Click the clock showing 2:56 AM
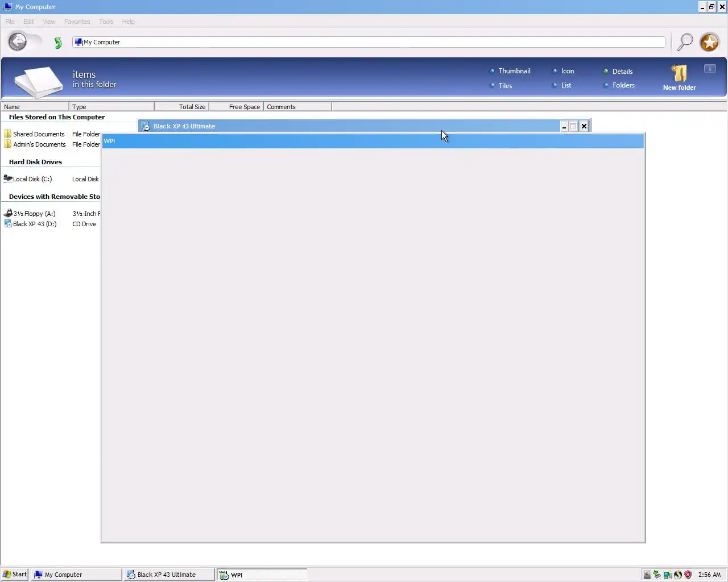Image resolution: width=728 pixels, height=582 pixels. (709, 575)
